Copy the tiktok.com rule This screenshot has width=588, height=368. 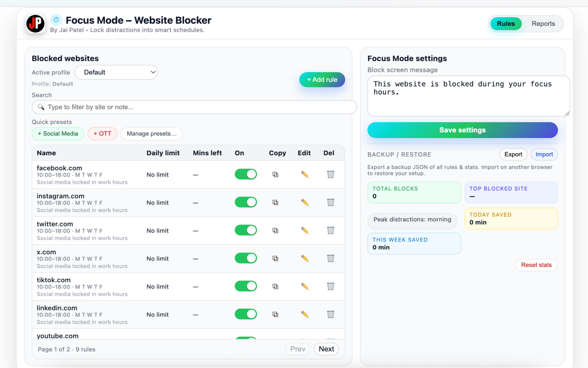point(275,287)
